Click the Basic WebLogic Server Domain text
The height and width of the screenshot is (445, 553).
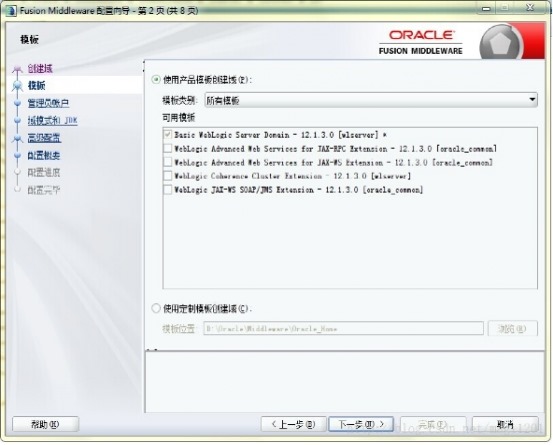[x=280, y=135]
